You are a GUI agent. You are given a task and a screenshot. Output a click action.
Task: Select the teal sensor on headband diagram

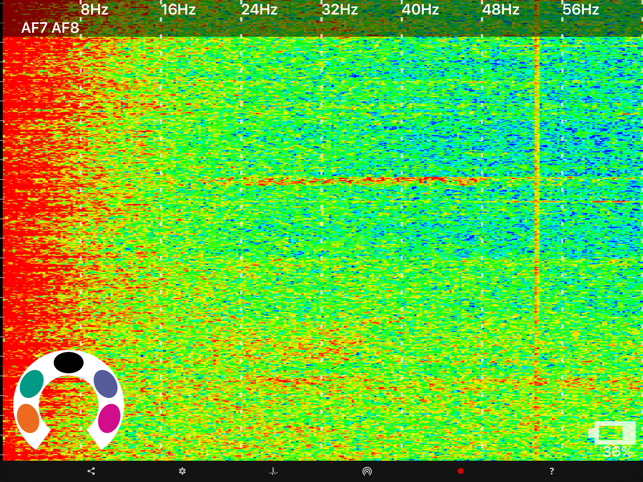point(32,384)
